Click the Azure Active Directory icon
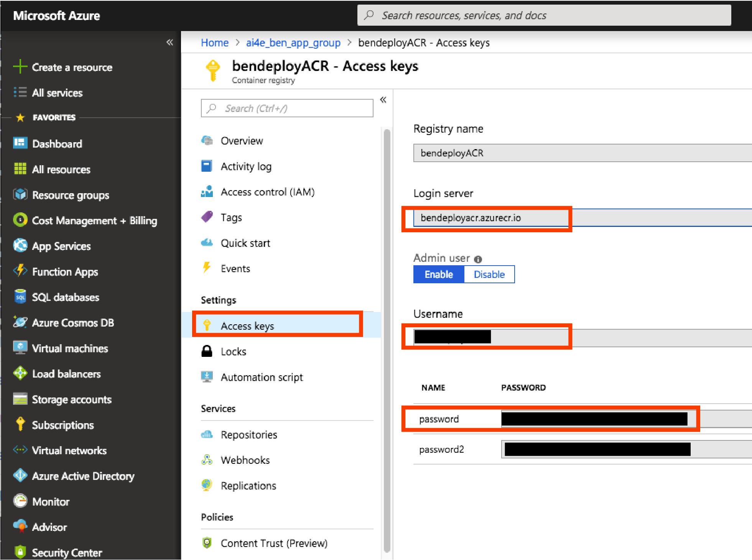752x560 pixels. point(20,476)
